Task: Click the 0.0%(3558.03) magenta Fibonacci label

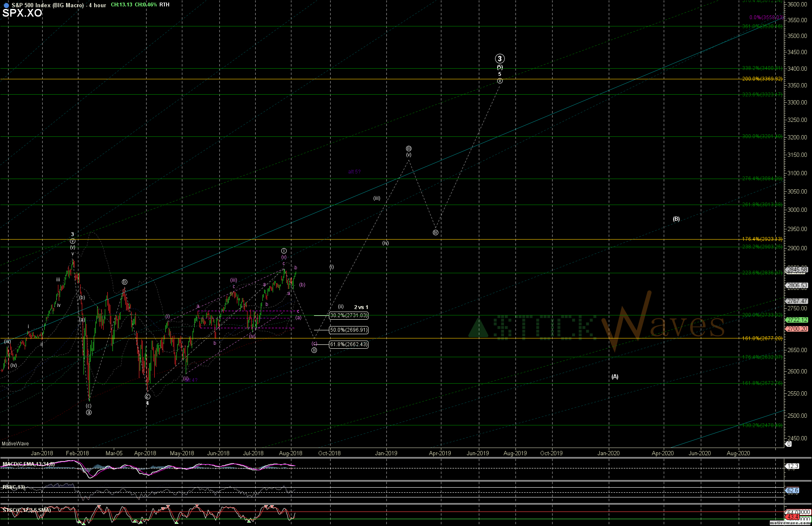Action: tap(766, 17)
